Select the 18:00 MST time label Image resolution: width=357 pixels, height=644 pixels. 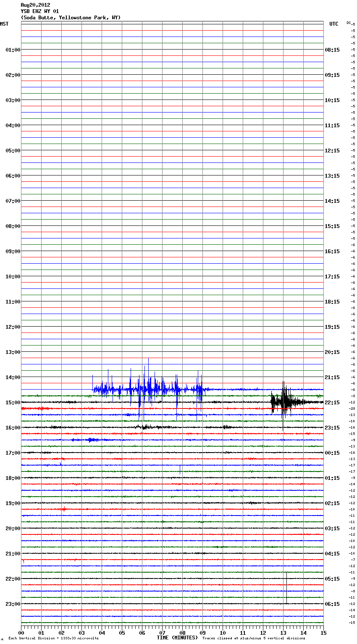pos(13,478)
